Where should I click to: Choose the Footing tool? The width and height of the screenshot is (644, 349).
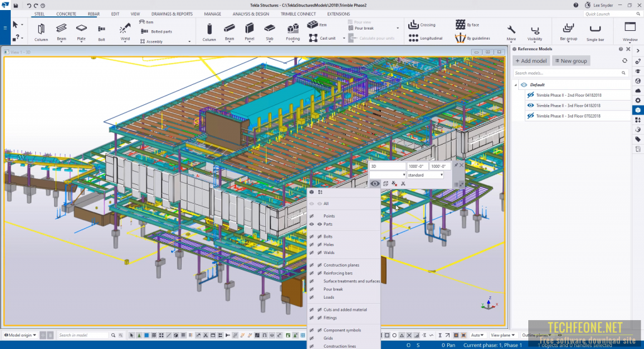[293, 32]
